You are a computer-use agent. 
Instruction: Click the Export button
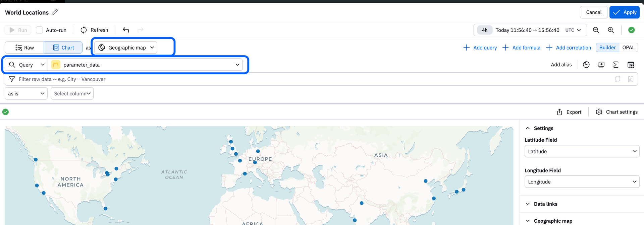(569, 112)
